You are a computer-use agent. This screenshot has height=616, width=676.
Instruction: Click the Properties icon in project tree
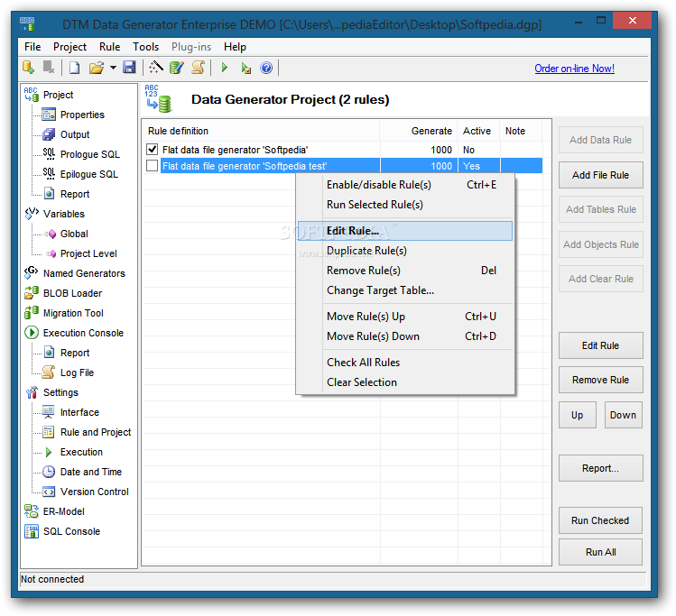[x=49, y=115]
